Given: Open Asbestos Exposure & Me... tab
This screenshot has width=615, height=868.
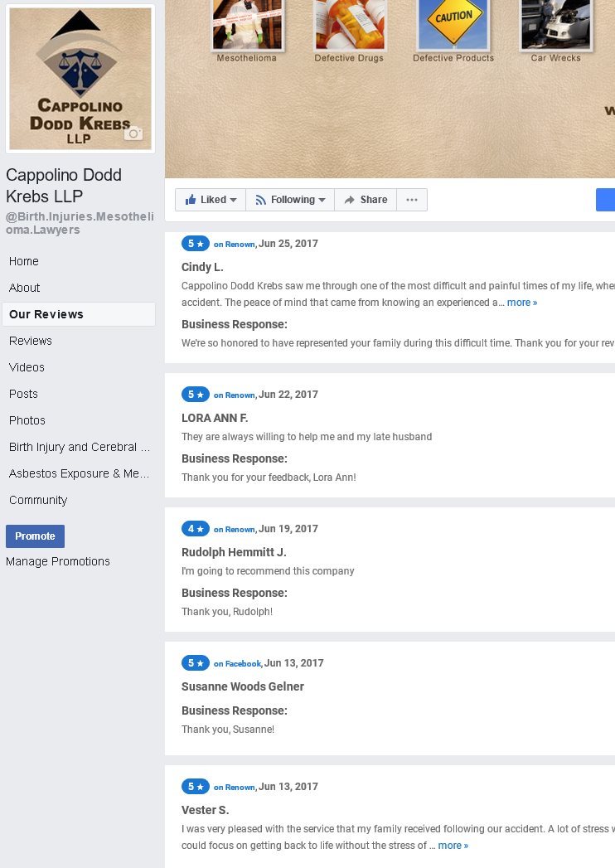Looking at the screenshot, I should pyautogui.click(x=80, y=474).
